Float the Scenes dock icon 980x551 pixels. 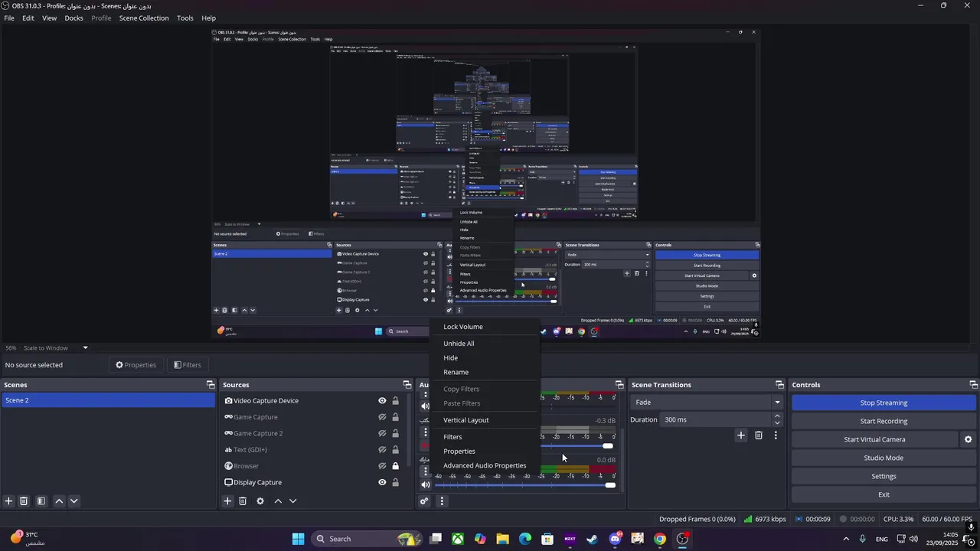pos(211,385)
